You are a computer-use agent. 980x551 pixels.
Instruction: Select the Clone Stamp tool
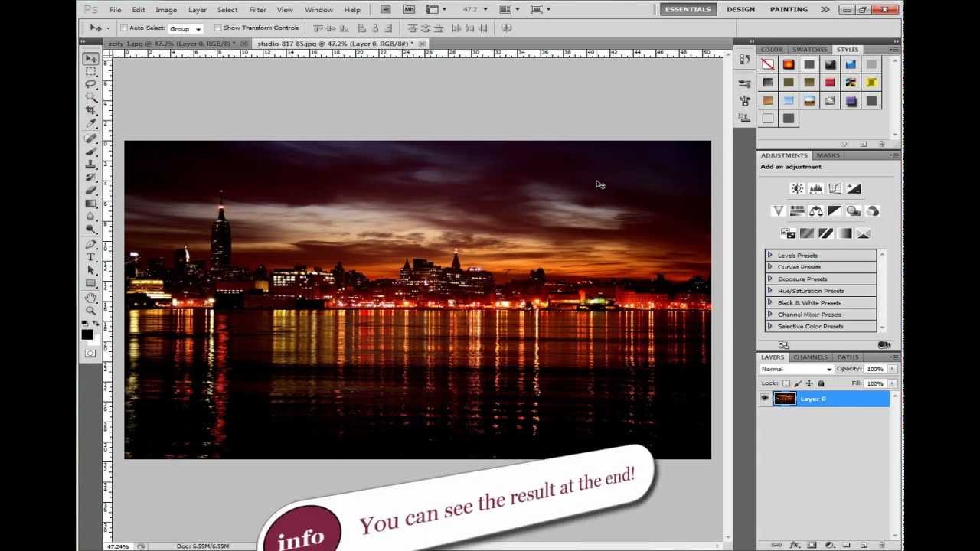tap(90, 165)
